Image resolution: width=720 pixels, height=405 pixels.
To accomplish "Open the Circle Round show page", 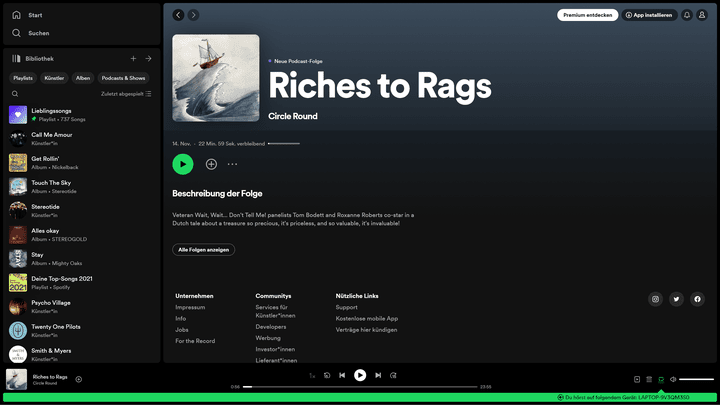I will (292, 116).
